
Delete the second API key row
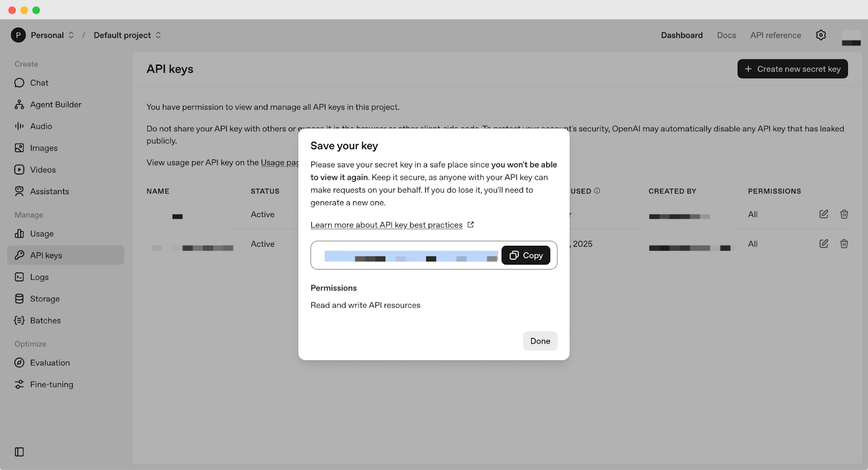click(844, 244)
